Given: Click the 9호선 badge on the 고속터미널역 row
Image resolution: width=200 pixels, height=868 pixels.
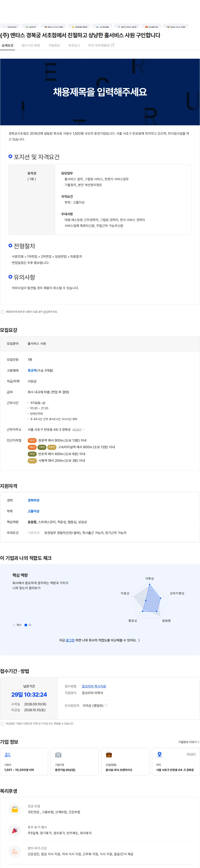Looking at the screenshot, I should tap(52, 447).
